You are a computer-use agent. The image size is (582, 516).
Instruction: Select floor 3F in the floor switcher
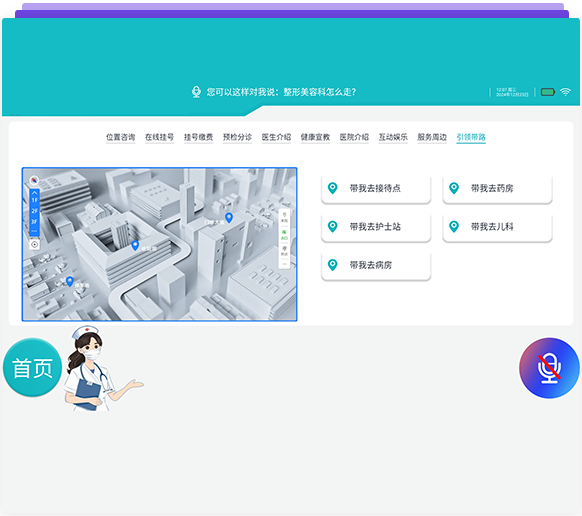click(35, 222)
